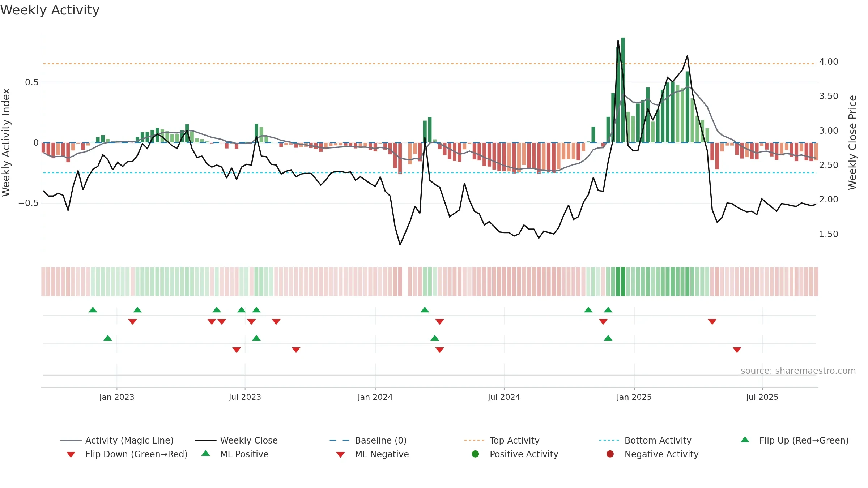
Task: Toggle the ML Negative legend entry
Action: pos(373,454)
